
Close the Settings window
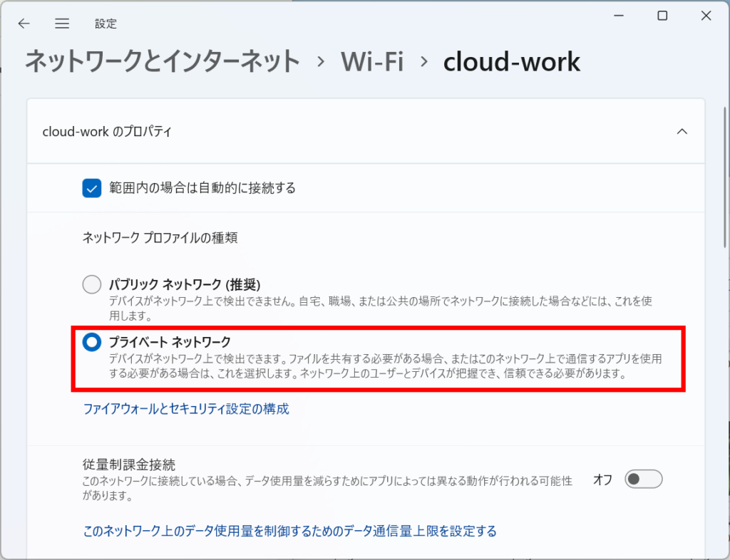click(x=706, y=16)
